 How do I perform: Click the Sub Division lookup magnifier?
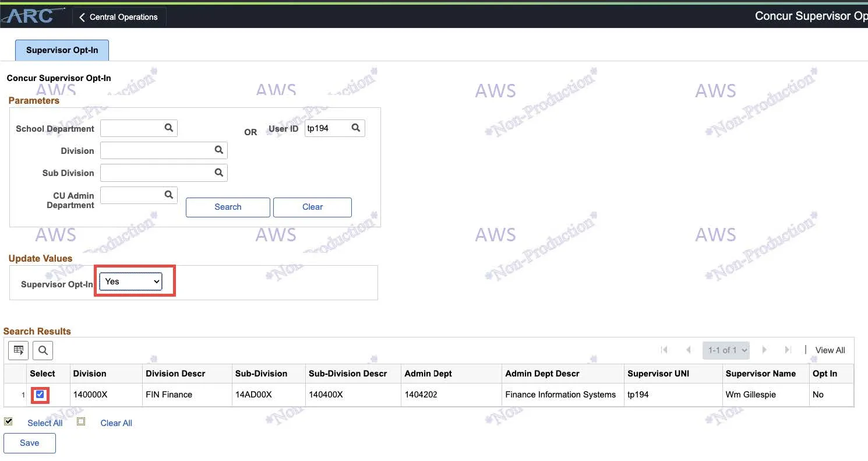pyautogui.click(x=219, y=172)
